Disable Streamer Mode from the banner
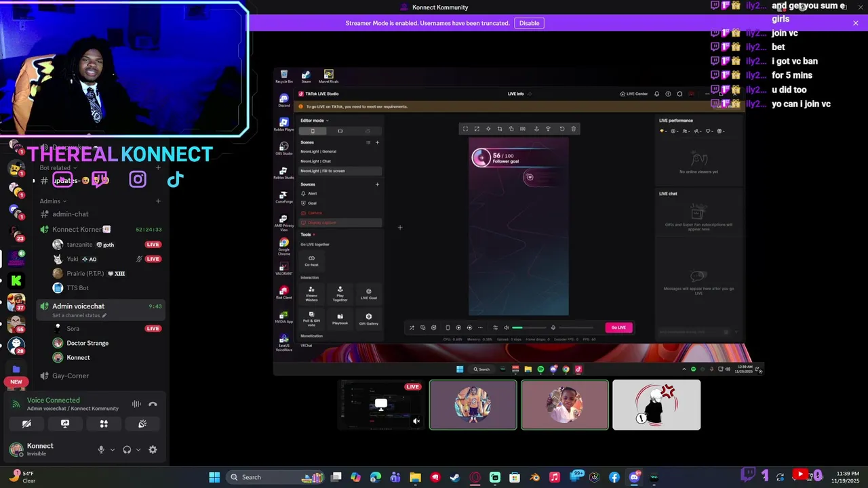Image resolution: width=868 pixels, height=488 pixels. click(x=529, y=23)
